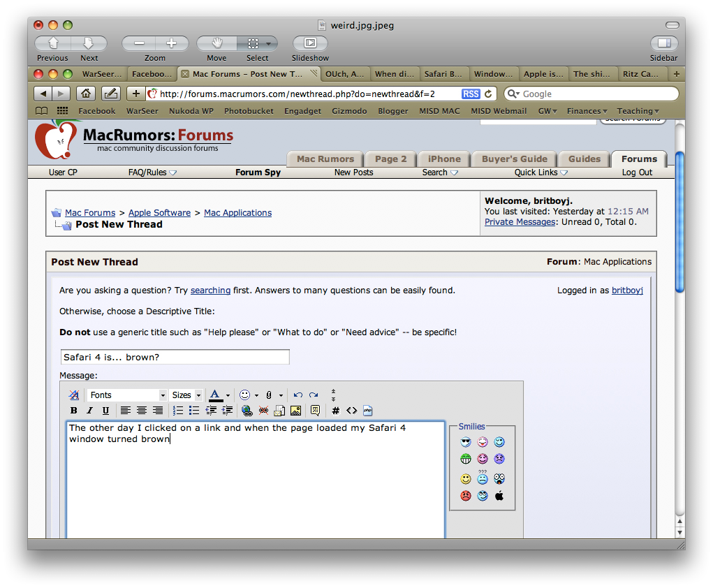This screenshot has height=588, width=713.
Task: Click the smiley insert icon in toolbar
Action: (x=244, y=395)
